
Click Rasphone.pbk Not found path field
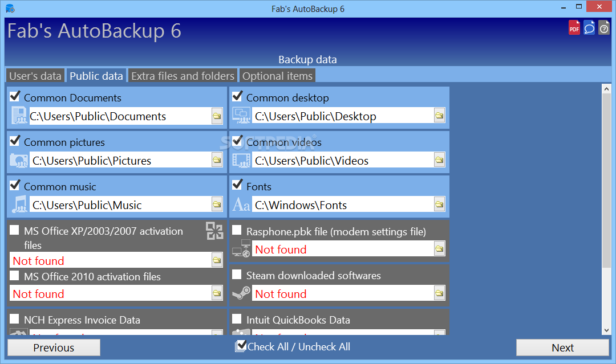(343, 249)
